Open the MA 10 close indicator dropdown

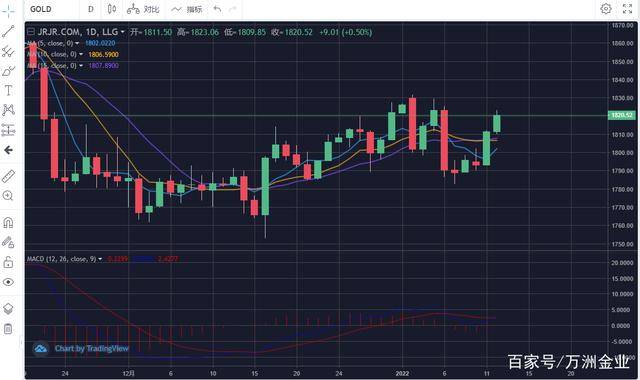pyautogui.click(x=81, y=54)
